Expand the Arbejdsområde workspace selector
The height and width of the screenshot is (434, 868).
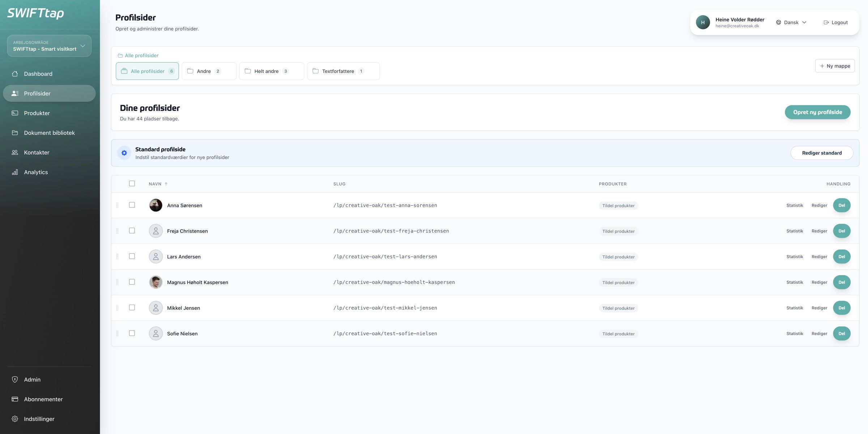point(49,46)
